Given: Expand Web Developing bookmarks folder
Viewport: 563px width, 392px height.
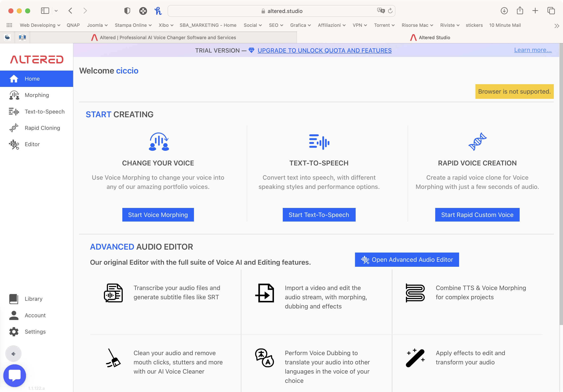Looking at the screenshot, I should coord(40,25).
